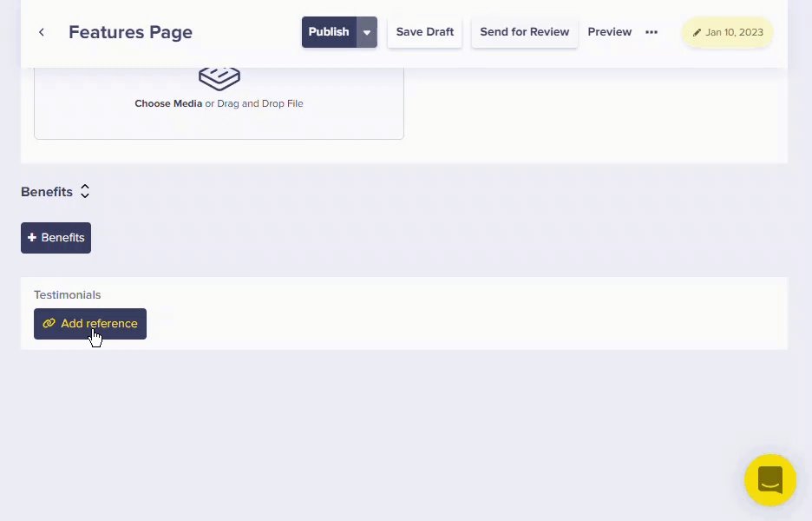This screenshot has width=812, height=521.
Task: Click the plus icon on Benefits button
Action: [32, 238]
